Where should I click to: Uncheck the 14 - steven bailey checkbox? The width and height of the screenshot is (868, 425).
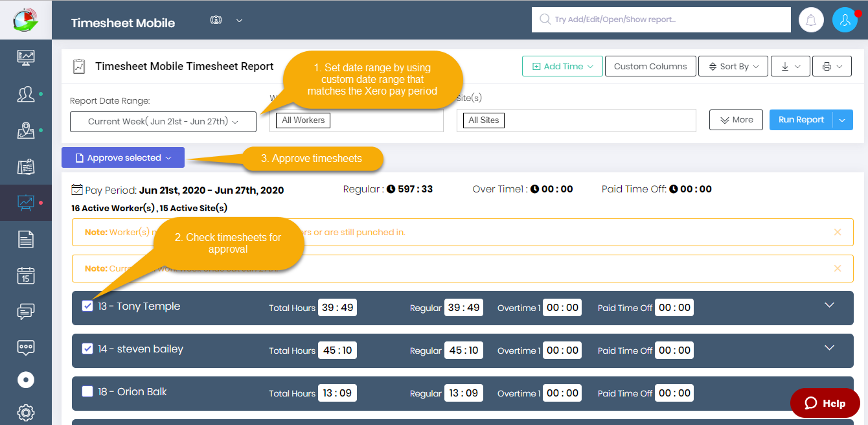coord(87,349)
